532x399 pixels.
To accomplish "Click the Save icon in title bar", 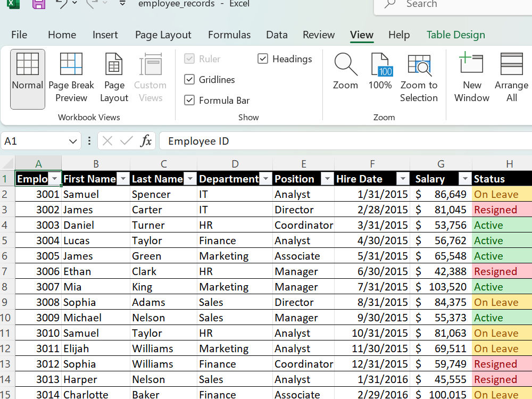I will tap(39, 4).
